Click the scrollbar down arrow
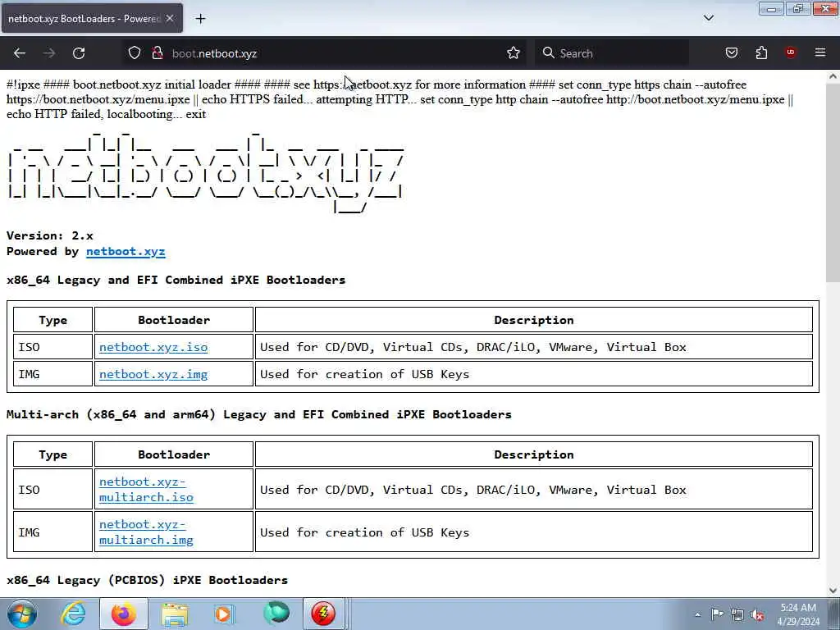Viewport: 840px width, 630px height. click(x=833, y=591)
